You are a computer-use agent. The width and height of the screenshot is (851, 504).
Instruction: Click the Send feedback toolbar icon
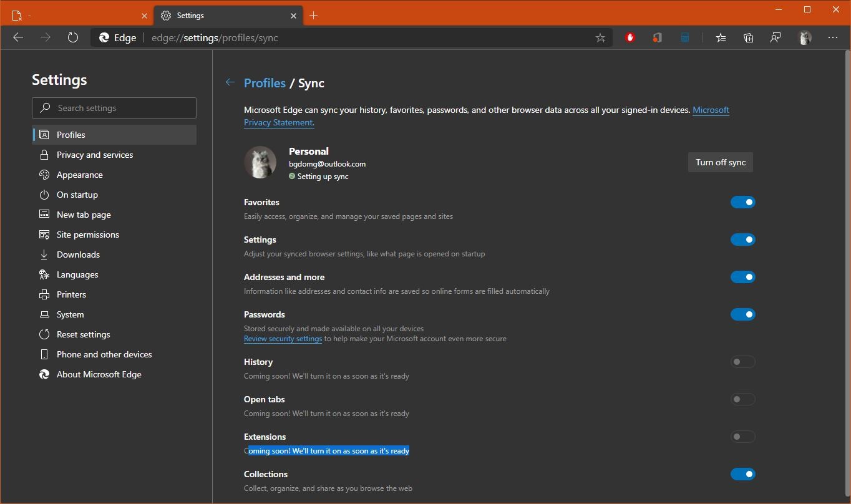click(776, 37)
